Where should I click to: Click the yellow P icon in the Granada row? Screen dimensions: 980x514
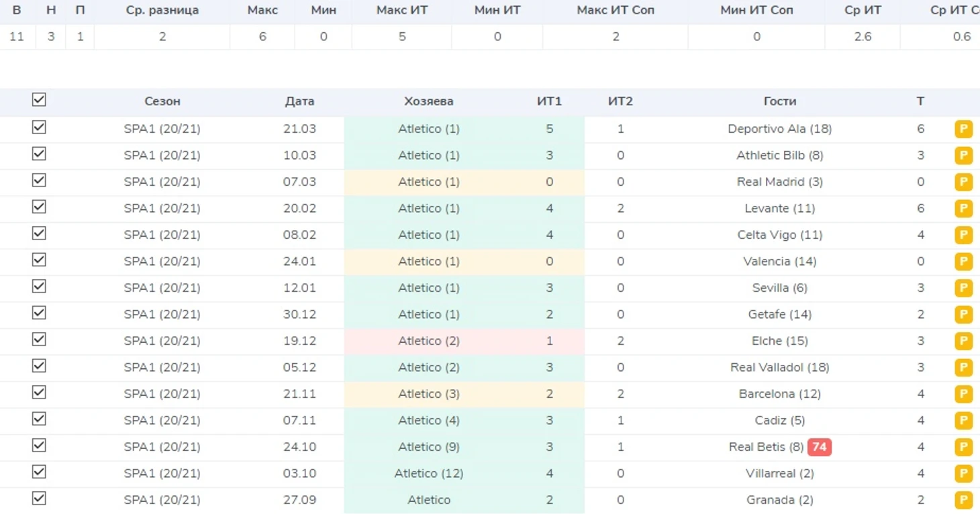[x=963, y=500]
